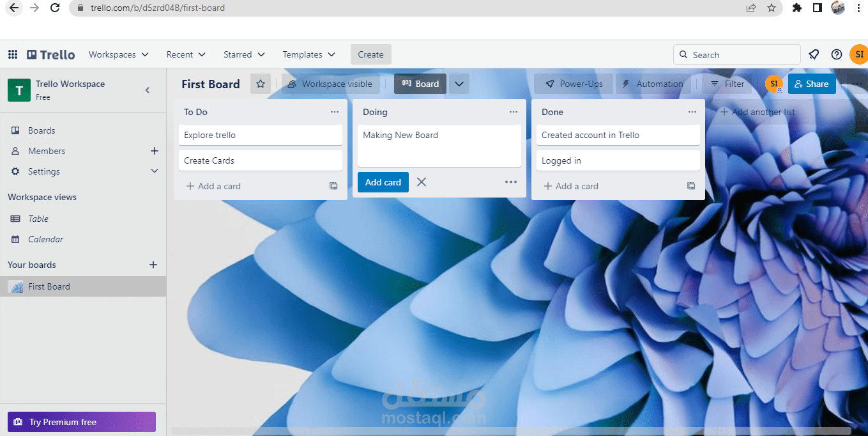The image size is (868, 436).
Task: Open the Recent dropdown
Action: [x=186, y=54]
